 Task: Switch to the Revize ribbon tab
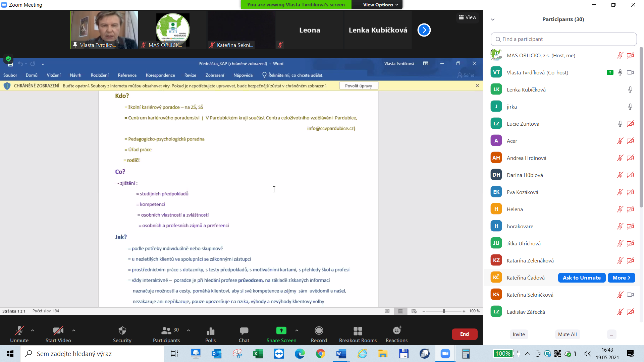(190, 75)
